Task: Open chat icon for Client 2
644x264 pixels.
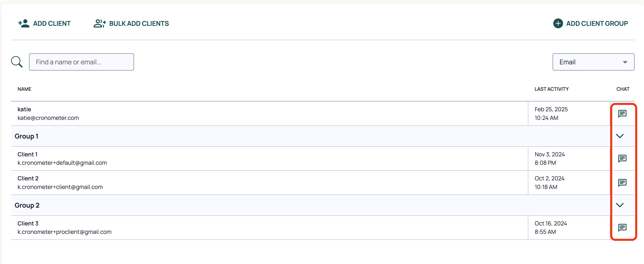Action: point(622,183)
